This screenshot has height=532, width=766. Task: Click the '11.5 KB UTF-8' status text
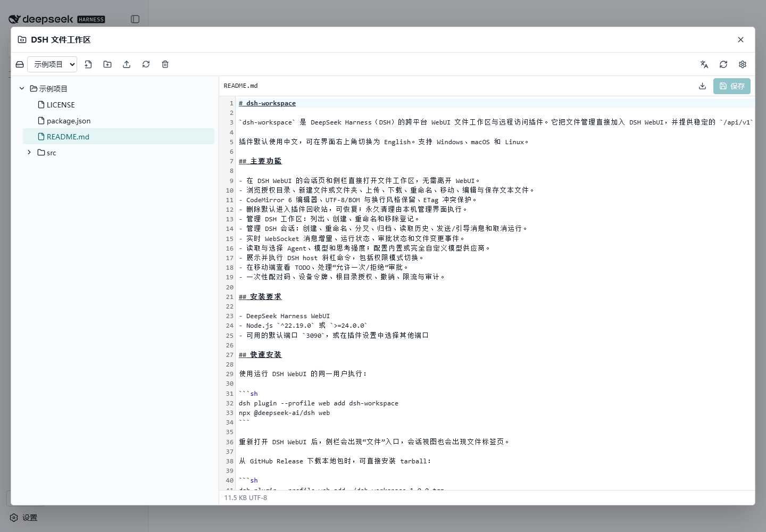246,498
